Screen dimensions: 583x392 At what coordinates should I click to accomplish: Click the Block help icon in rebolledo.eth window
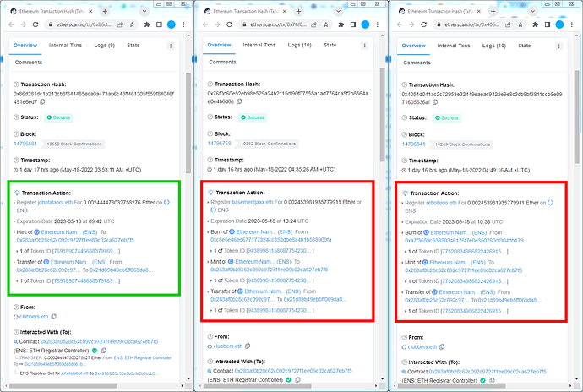coord(404,134)
